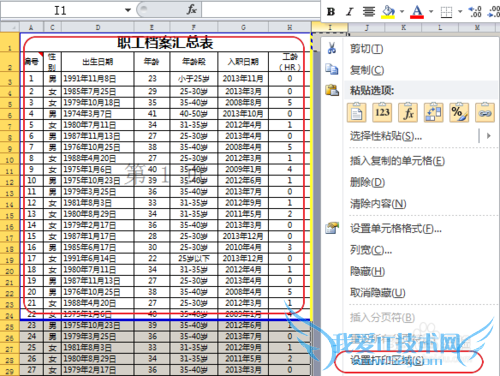Click the Select All corner button
Screen dimensions: 500x376
(10, 27)
